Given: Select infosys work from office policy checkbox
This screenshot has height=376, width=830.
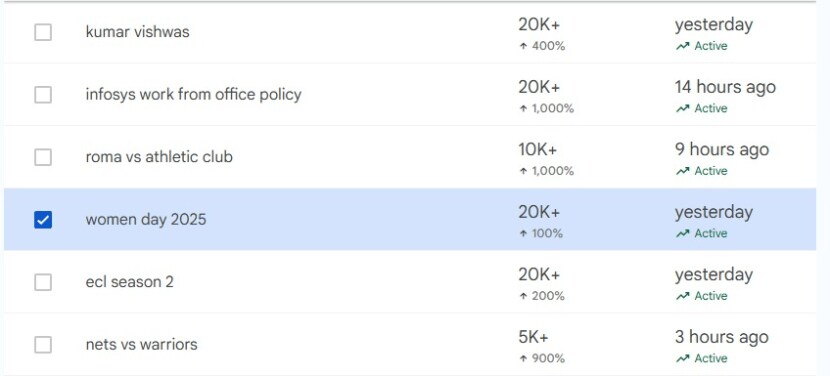Looking at the screenshot, I should pyautogui.click(x=43, y=95).
